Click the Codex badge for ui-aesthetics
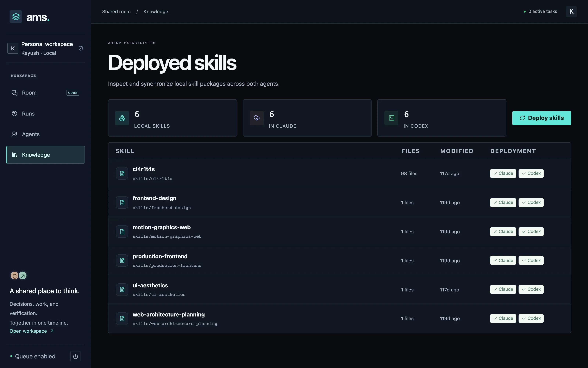 531,289
